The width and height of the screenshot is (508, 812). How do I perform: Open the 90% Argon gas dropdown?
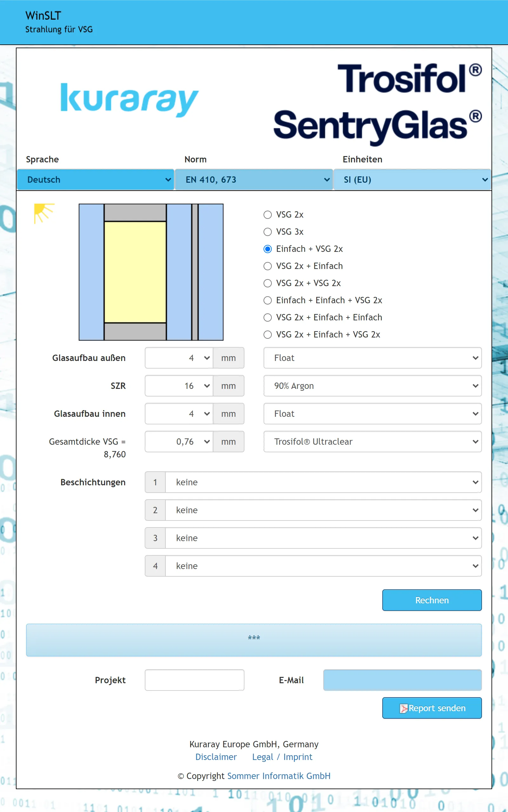pos(373,386)
